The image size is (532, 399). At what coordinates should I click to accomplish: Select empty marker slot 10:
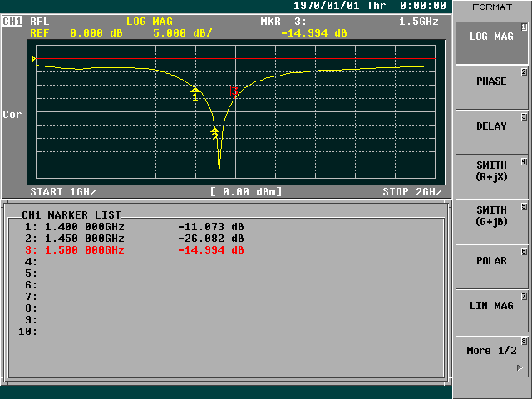tap(27, 332)
